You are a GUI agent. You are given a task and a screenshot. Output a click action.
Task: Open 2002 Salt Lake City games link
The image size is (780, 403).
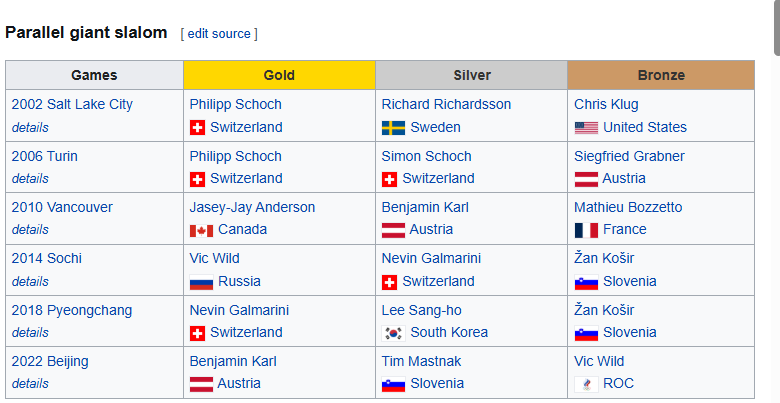pos(72,104)
